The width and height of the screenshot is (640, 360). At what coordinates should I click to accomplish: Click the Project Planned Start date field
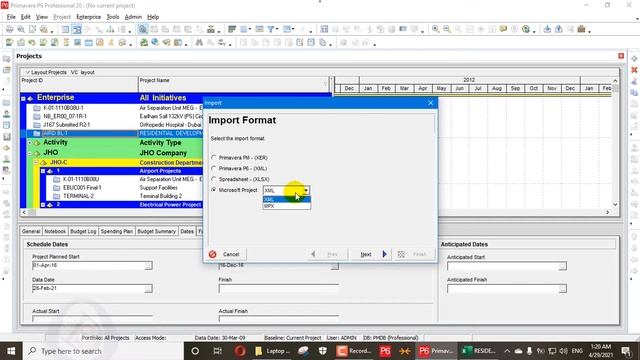pyautogui.click(x=88, y=266)
